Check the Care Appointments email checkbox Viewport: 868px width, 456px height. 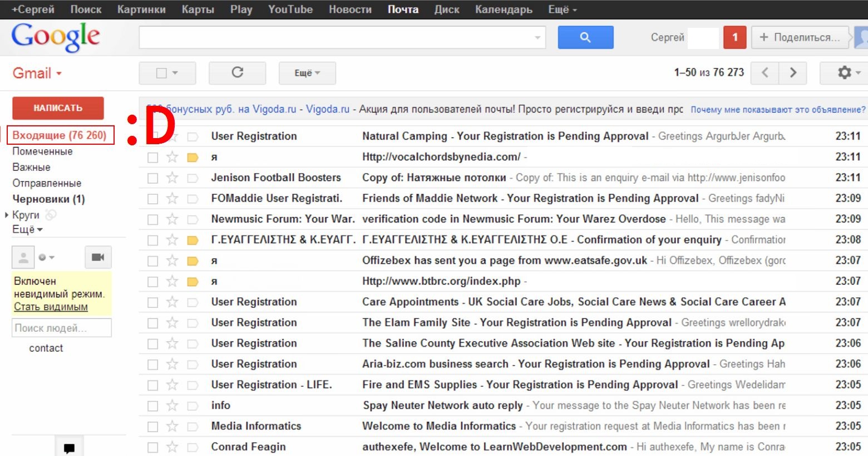click(x=152, y=302)
